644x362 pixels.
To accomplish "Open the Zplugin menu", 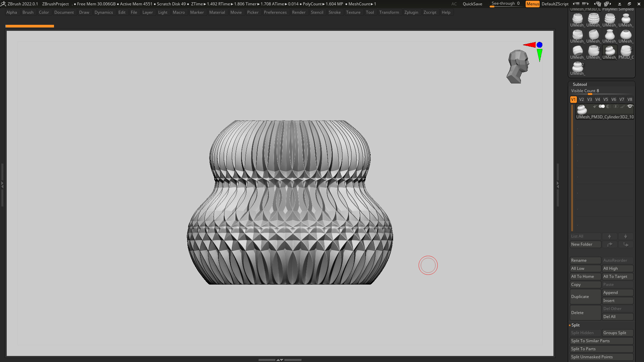I will point(411,12).
